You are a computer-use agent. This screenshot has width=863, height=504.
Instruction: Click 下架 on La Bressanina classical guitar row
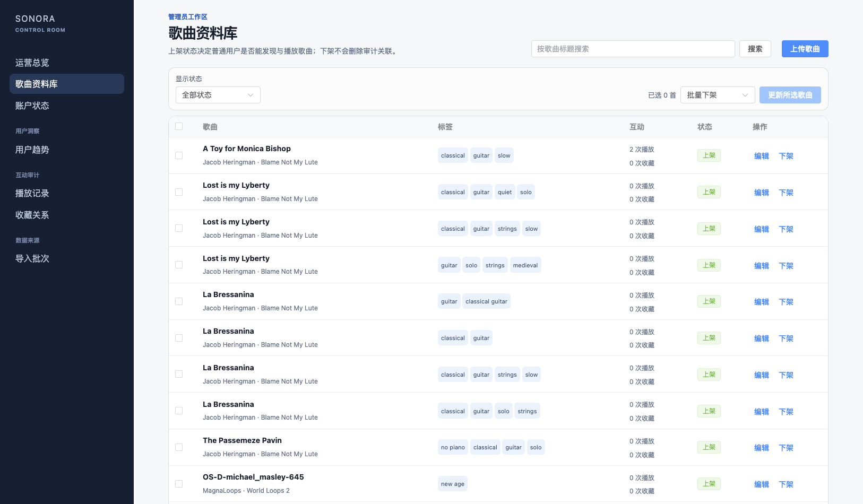click(786, 302)
